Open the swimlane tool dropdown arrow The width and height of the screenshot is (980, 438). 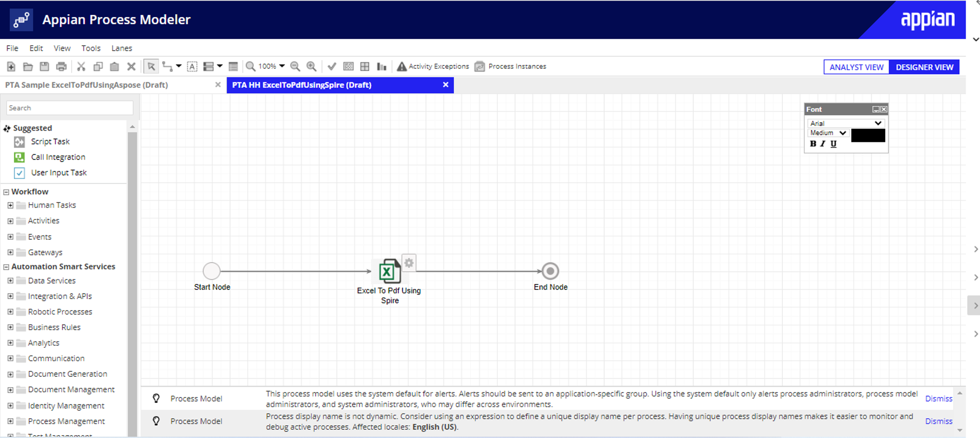219,67
